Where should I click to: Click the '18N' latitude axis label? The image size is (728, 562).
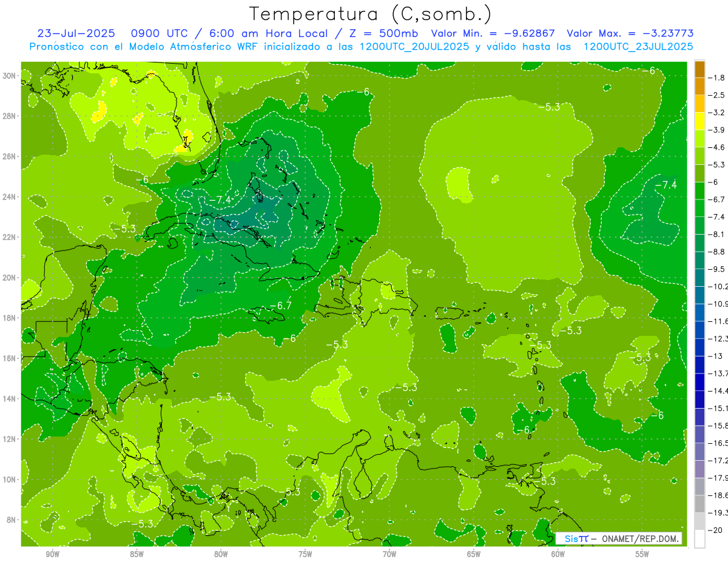tap(10, 318)
